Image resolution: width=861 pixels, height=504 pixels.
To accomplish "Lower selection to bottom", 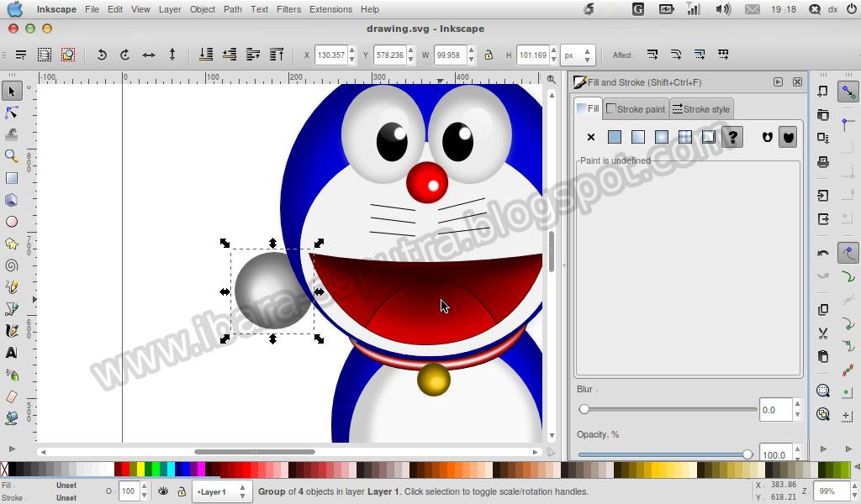I will tap(207, 55).
